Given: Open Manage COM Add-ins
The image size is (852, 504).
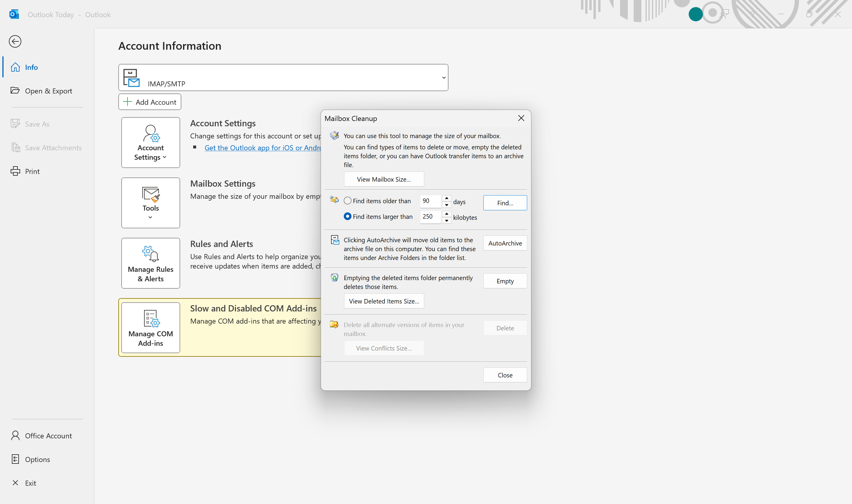Looking at the screenshot, I should (x=151, y=328).
